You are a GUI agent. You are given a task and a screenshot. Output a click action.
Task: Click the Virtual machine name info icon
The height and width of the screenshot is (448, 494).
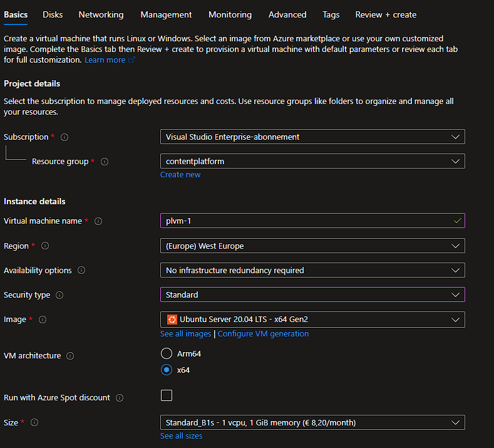point(98,221)
